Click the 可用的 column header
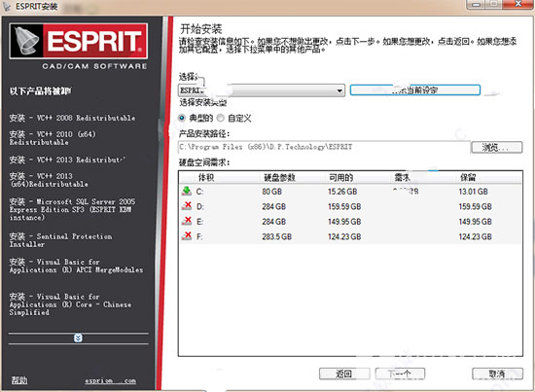The height and width of the screenshot is (392, 535). click(x=341, y=177)
